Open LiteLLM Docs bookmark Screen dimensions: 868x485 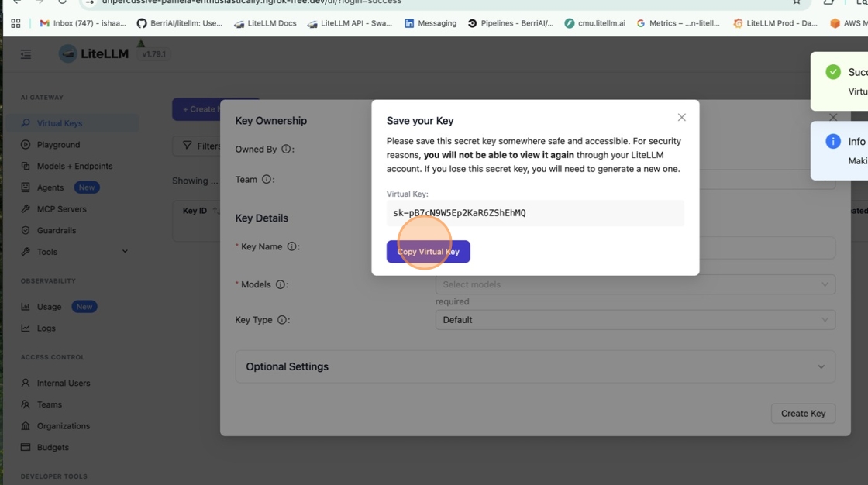click(x=265, y=23)
